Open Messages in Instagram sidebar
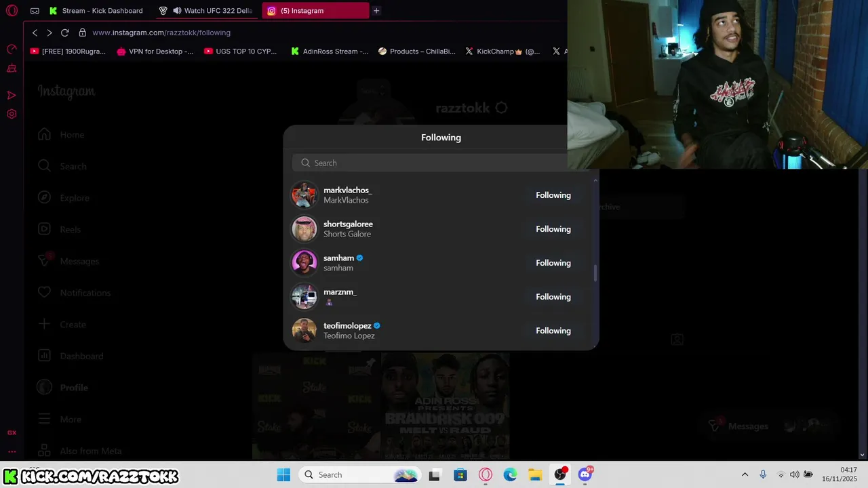This screenshot has width=868, height=488. 68,261
